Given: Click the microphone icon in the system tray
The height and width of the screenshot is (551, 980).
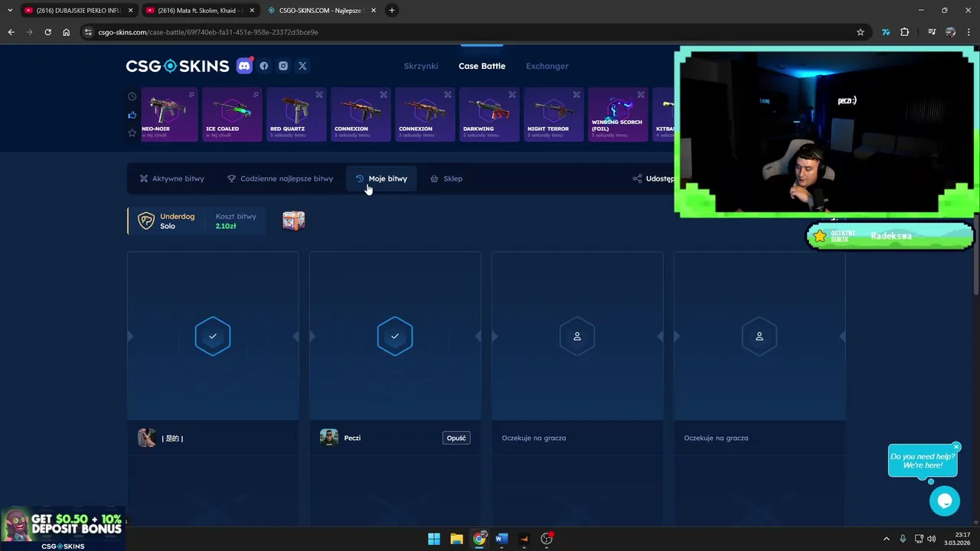Looking at the screenshot, I should click(903, 539).
